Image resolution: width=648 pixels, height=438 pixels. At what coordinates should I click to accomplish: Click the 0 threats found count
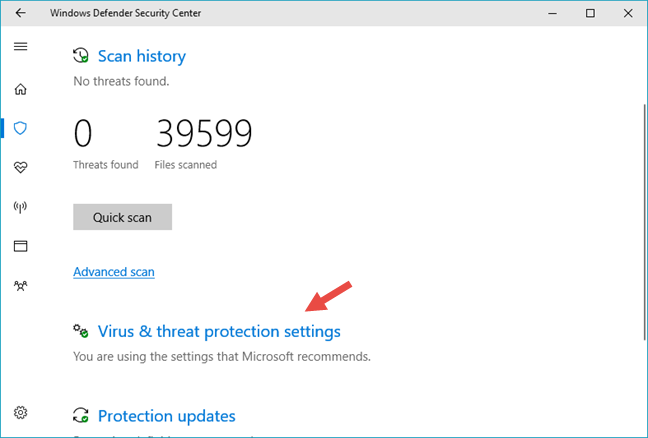point(83,133)
